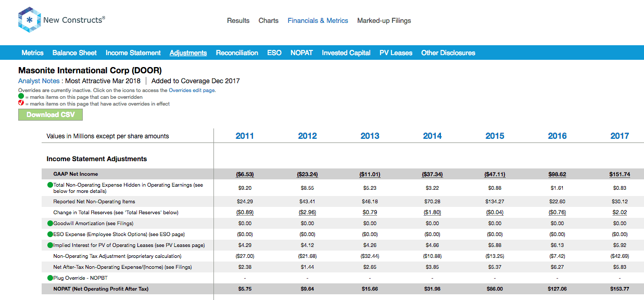Switch to the Balance Sheet tab

point(74,53)
